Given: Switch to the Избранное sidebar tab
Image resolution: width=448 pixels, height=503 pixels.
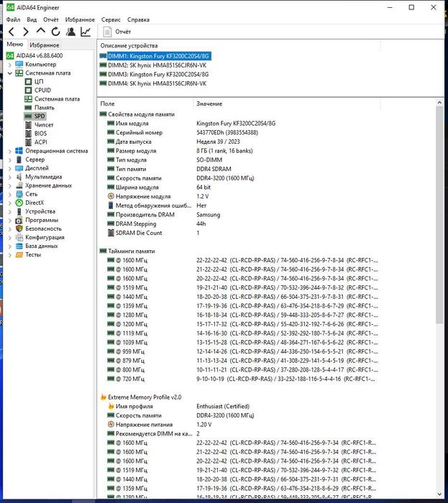Looking at the screenshot, I should pos(45,45).
